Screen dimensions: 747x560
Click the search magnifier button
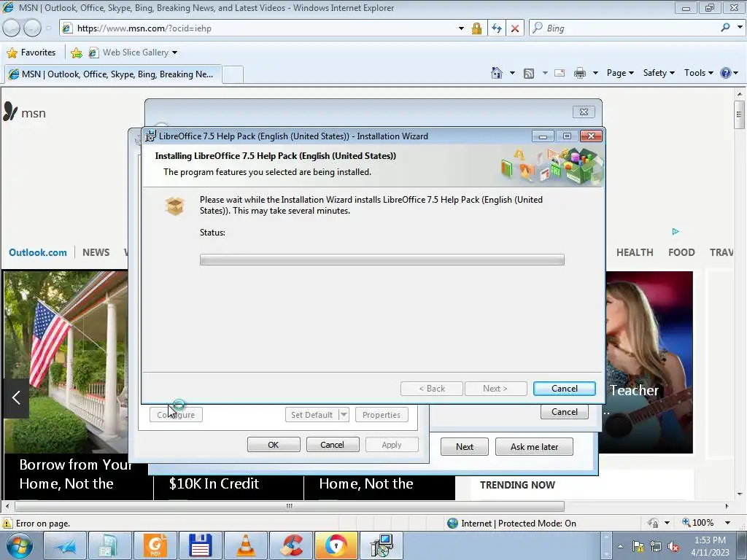[x=725, y=28]
